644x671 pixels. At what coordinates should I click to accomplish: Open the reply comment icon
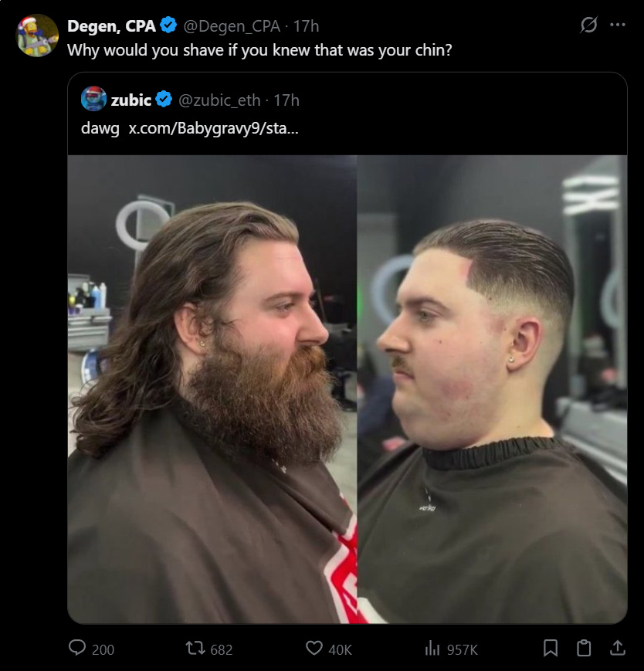pyautogui.click(x=77, y=648)
